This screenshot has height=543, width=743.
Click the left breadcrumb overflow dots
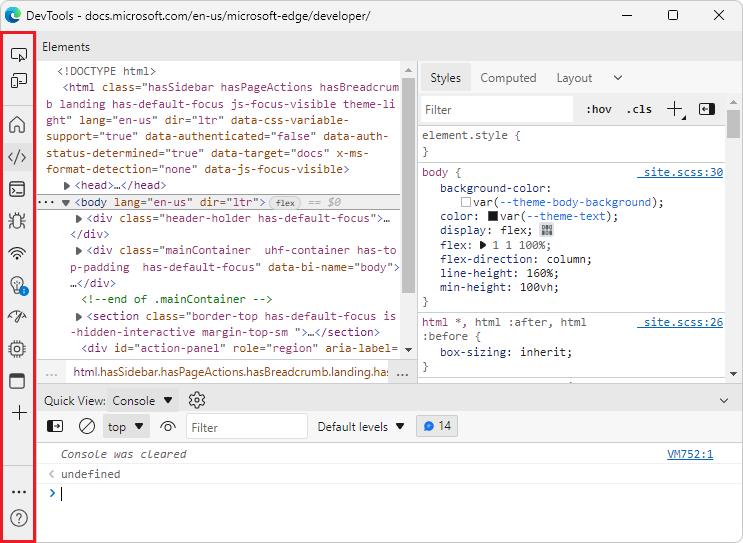pyautogui.click(x=51, y=373)
